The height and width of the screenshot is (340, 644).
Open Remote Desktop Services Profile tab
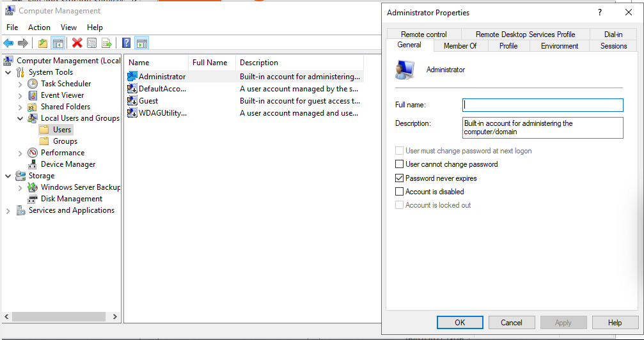click(525, 35)
